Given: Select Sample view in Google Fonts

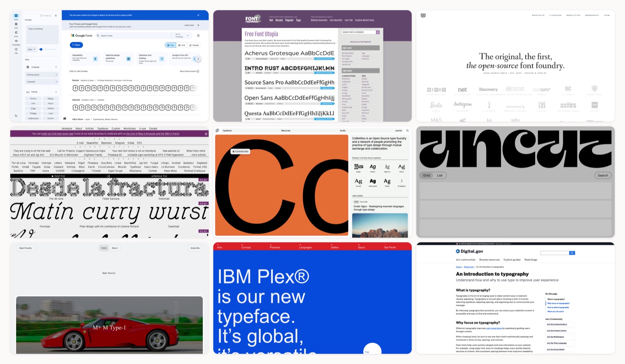Looking at the screenshot, I should coord(194,45).
